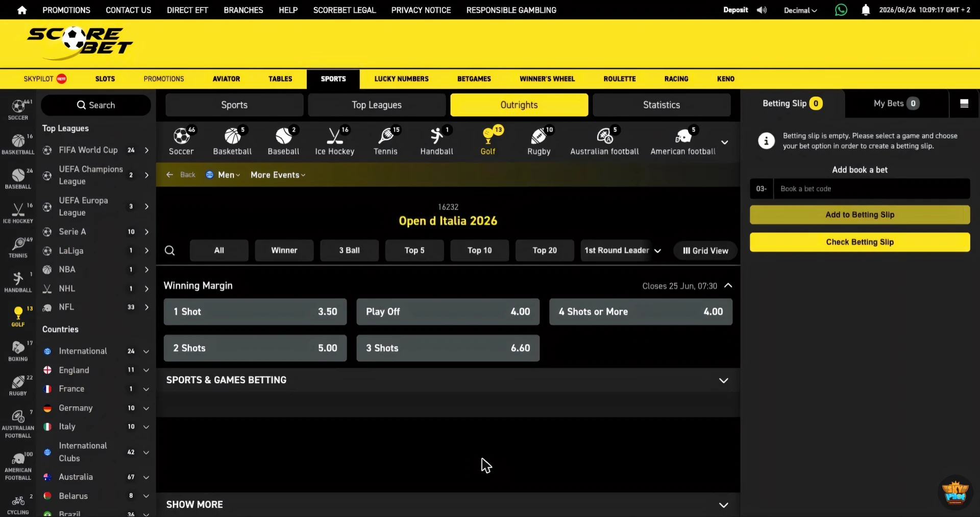Bet on 3 Shots at 6.60
The height and width of the screenshot is (517, 980).
tap(448, 348)
